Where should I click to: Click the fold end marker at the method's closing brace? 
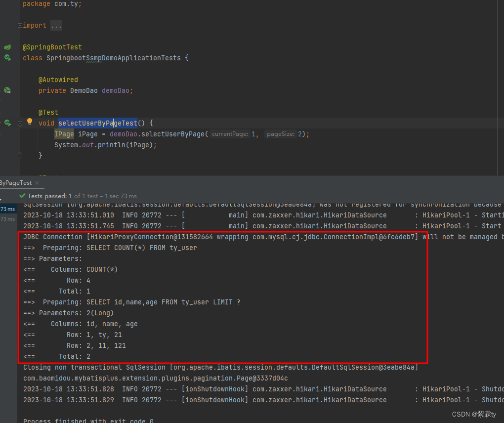tap(20, 156)
